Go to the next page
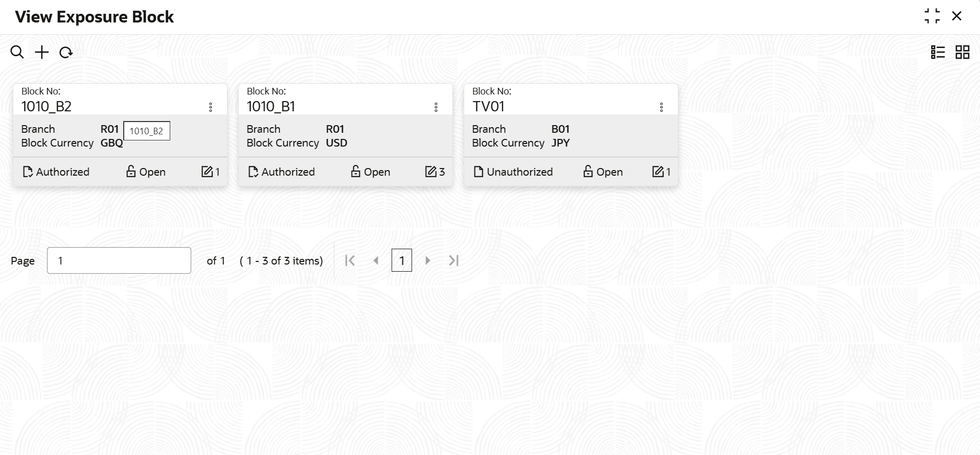Image resolution: width=980 pixels, height=455 pixels. [x=428, y=261]
